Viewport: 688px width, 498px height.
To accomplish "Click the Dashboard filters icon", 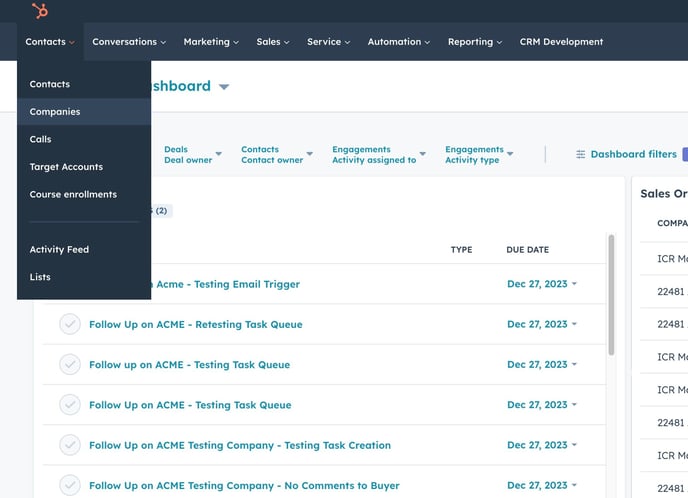I will click(x=581, y=154).
